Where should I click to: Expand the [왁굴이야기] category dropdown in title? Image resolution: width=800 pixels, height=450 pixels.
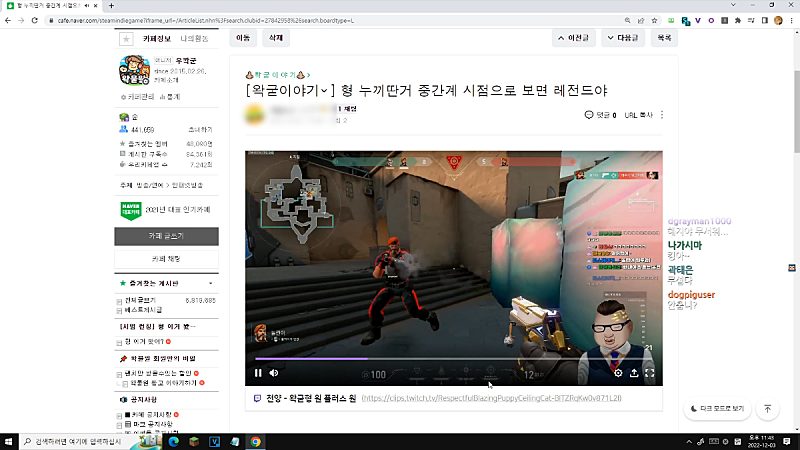[x=323, y=91]
